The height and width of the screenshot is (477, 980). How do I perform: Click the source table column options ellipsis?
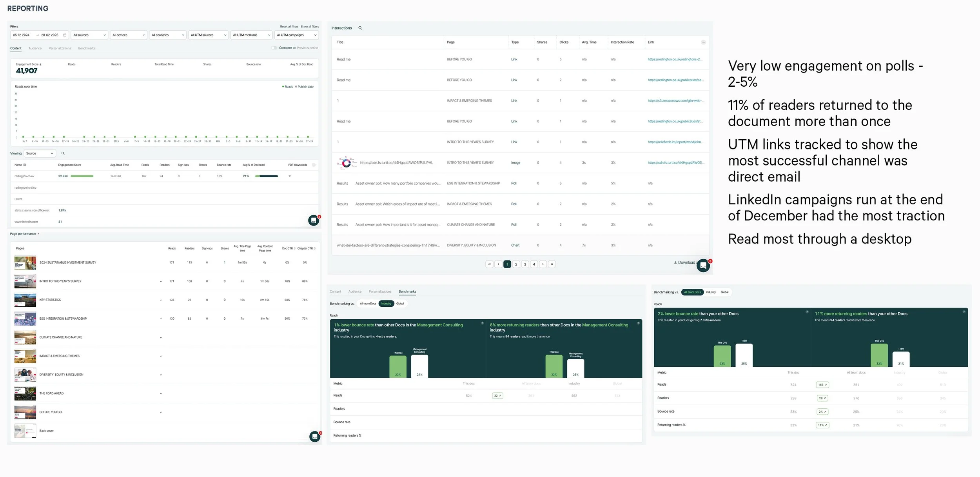tap(314, 165)
